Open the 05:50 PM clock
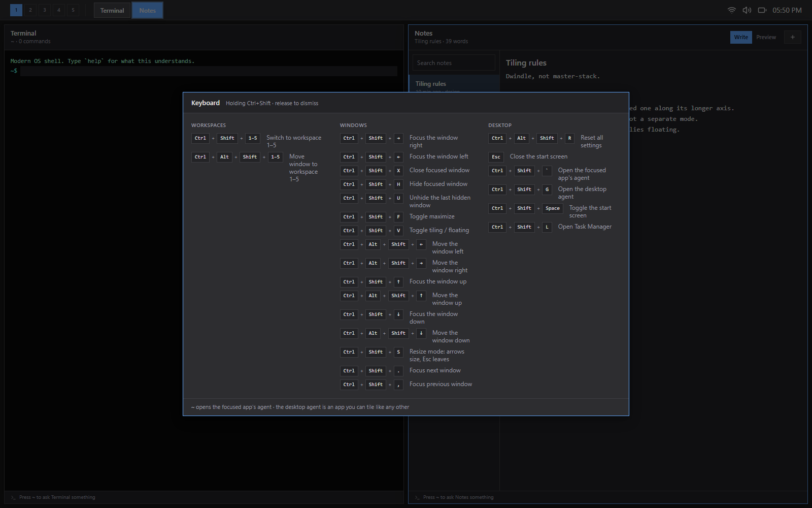Screen dimensions: 812x508 (x=787, y=10)
